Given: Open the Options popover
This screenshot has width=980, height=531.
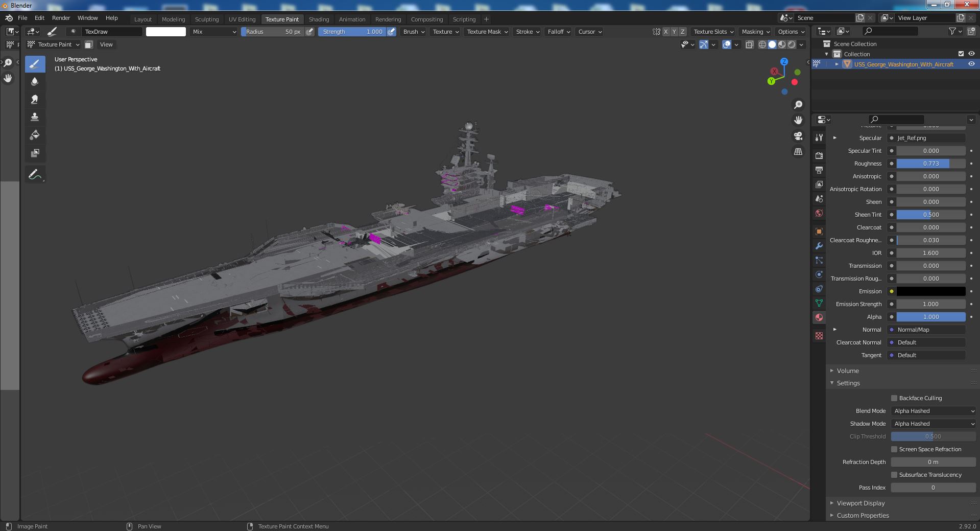Looking at the screenshot, I should coord(791,32).
